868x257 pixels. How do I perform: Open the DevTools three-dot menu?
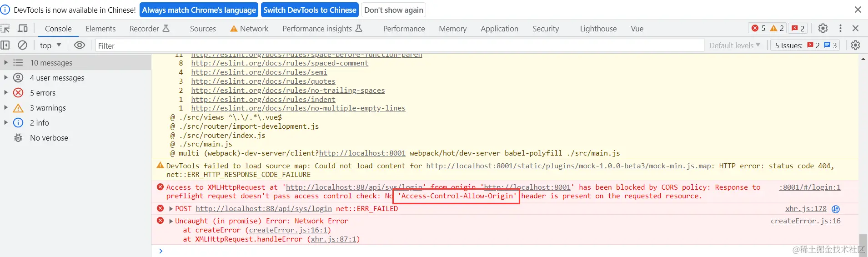pos(840,28)
